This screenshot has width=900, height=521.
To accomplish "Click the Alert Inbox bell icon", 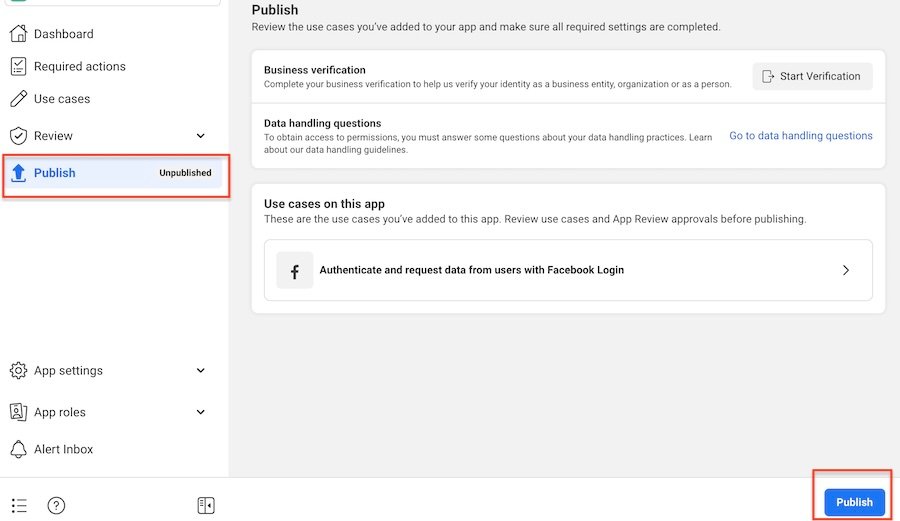I will [18, 449].
